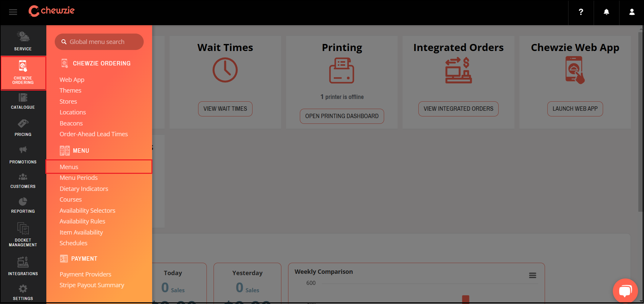Click the Chewzie logo
This screenshot has width=644, height=304.
tap(51, 11)
